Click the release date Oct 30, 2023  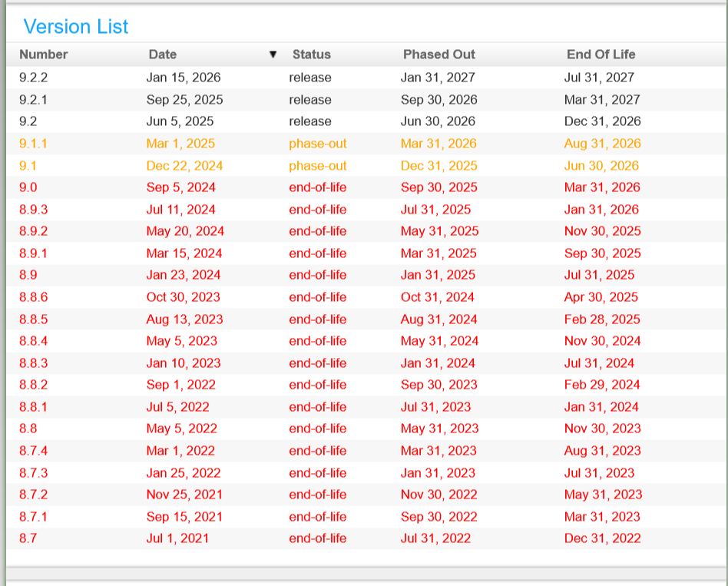click(183, 297)
